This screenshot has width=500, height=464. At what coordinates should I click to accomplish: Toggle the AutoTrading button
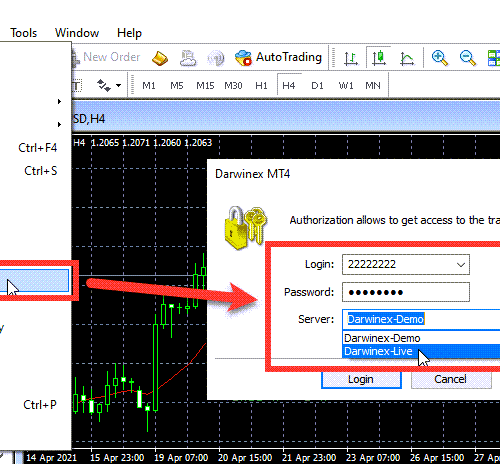coord(279,57)
